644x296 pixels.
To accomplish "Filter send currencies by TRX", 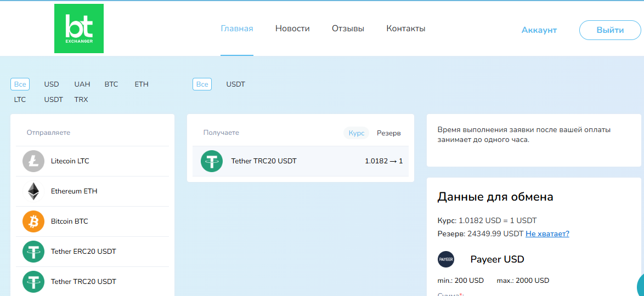I will click(81, 99).
